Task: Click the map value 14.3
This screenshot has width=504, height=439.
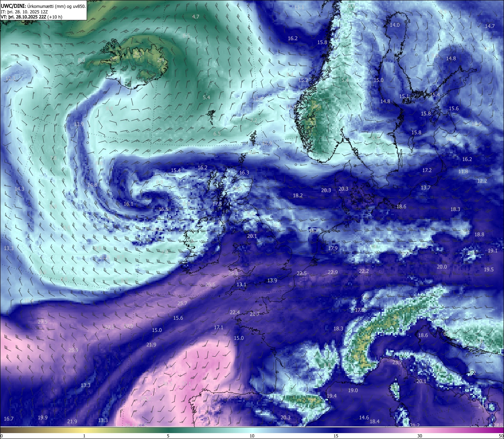Action: [19, 189]
